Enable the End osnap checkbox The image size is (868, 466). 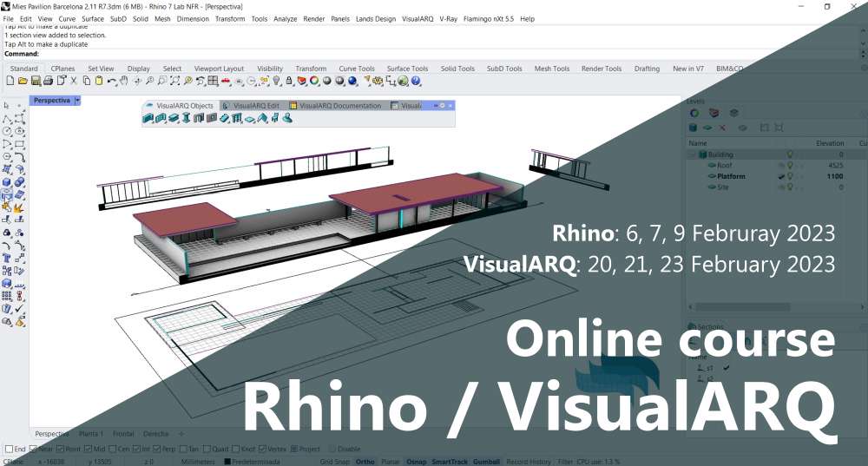click(x=8, y=450)
